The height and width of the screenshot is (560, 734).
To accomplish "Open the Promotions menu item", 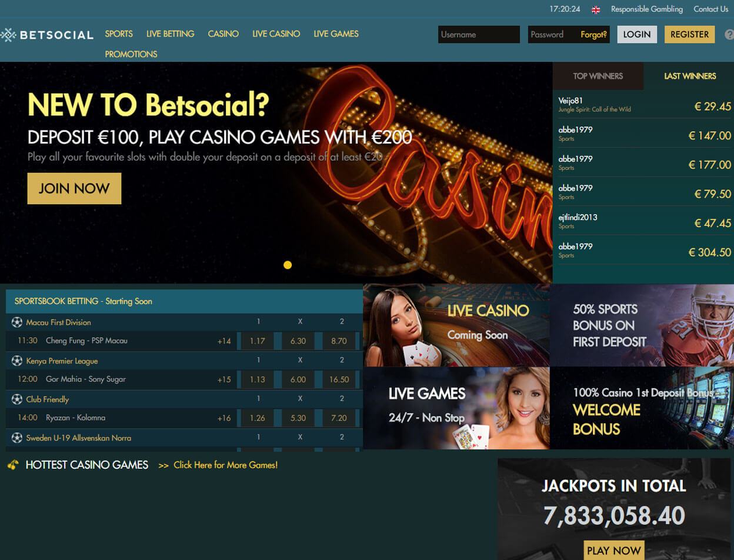I will coord(131,54).
